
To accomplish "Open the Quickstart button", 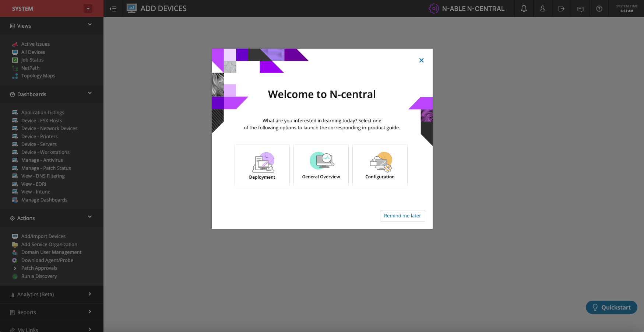I will coord(611,307).
